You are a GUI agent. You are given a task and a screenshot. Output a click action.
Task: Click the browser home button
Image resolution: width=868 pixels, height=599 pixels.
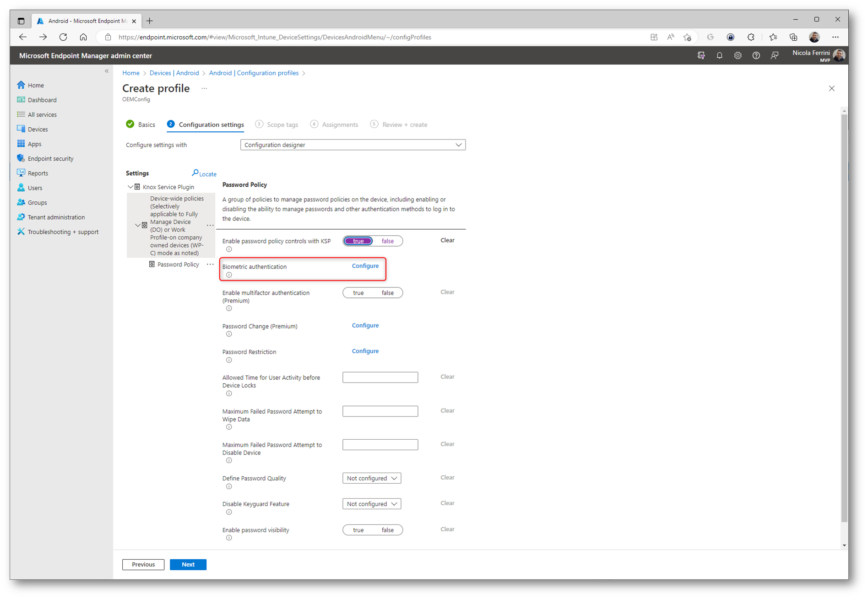(83, 37)
